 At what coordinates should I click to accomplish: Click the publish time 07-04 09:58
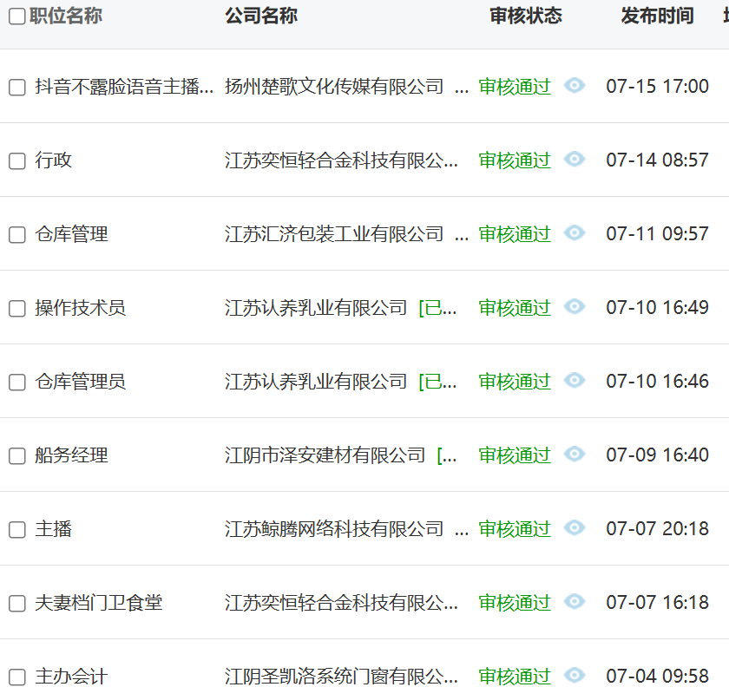pos(658,677)
